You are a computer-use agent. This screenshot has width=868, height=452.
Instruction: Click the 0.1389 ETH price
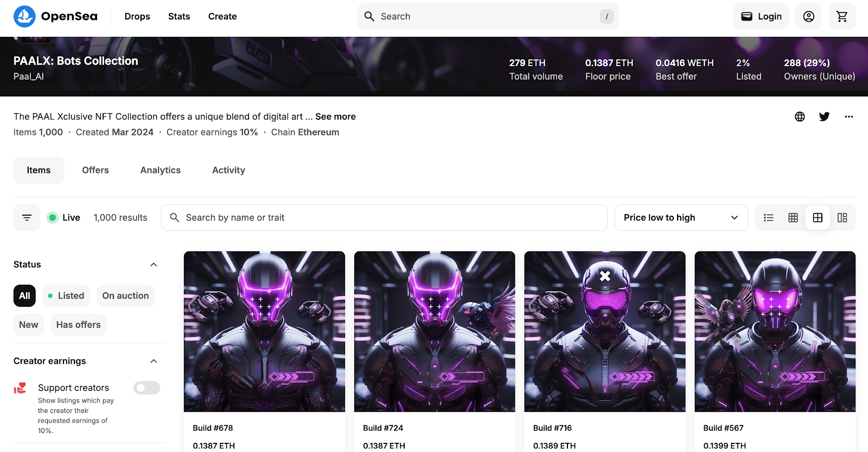coord(554,445)
